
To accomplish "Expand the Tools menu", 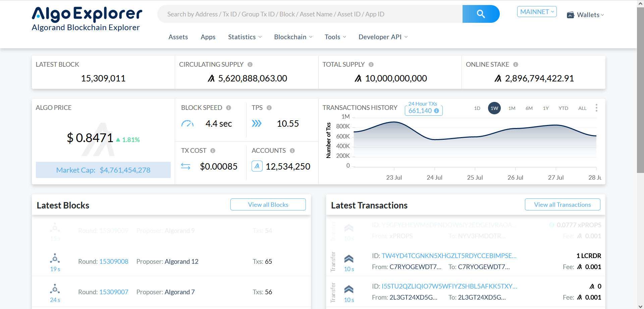I will point(335,37).
